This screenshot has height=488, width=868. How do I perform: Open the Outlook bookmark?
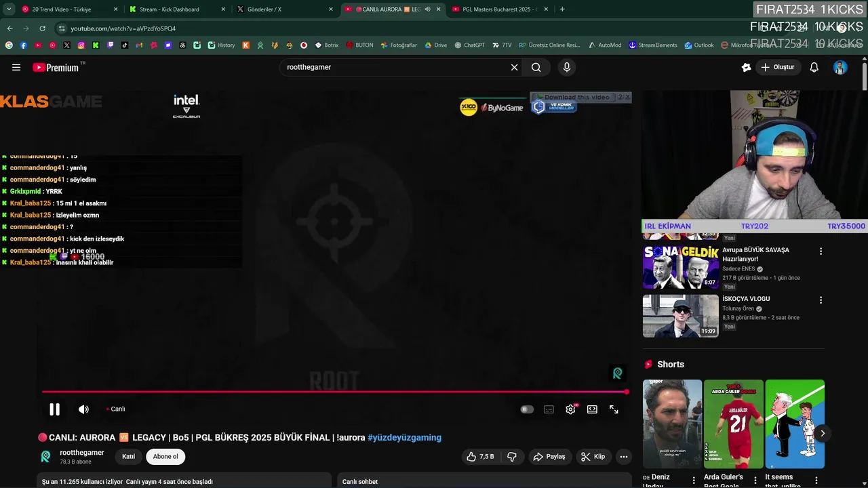point(699,45)
